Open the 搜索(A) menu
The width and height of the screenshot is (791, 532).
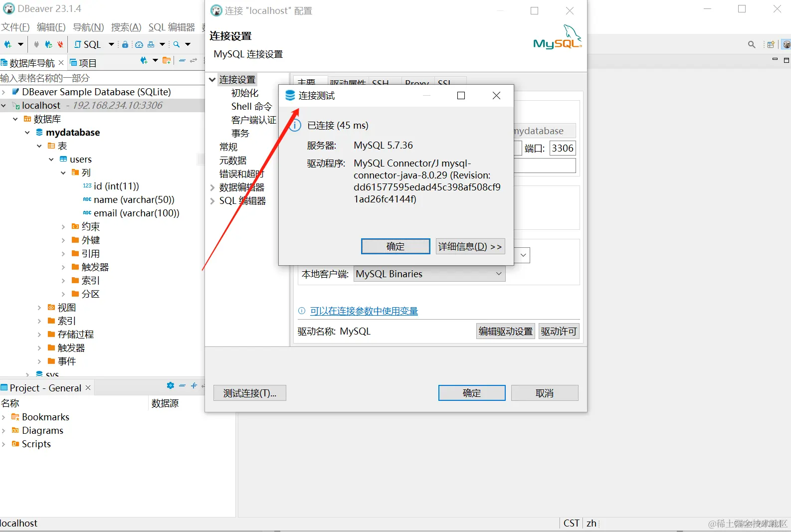[126, 27]
